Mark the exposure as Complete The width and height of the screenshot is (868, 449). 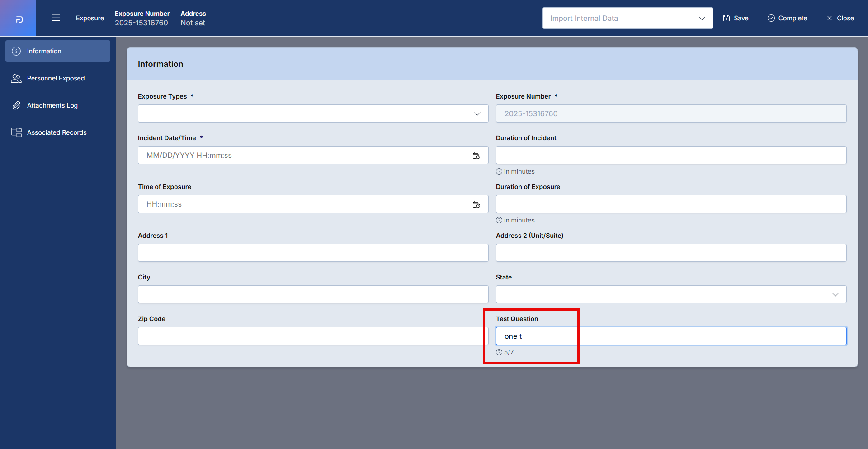tap(787, 18)
